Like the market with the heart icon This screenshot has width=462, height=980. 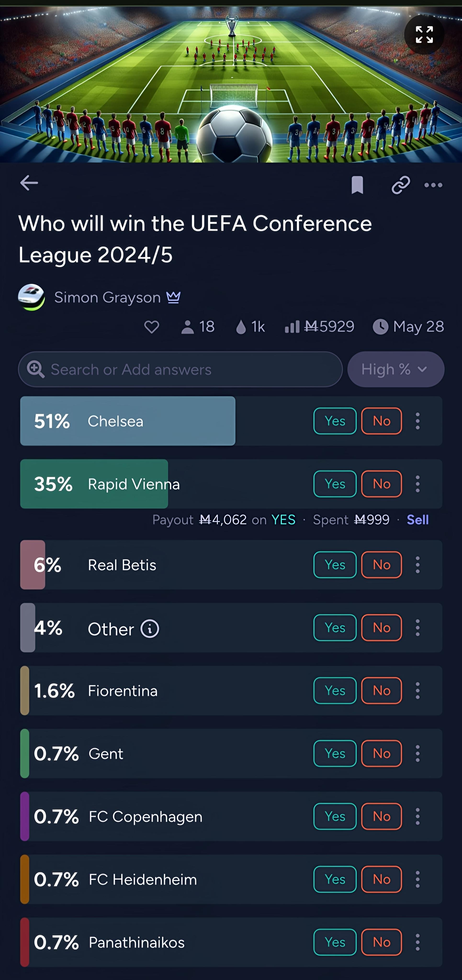[x=152, y=327]
